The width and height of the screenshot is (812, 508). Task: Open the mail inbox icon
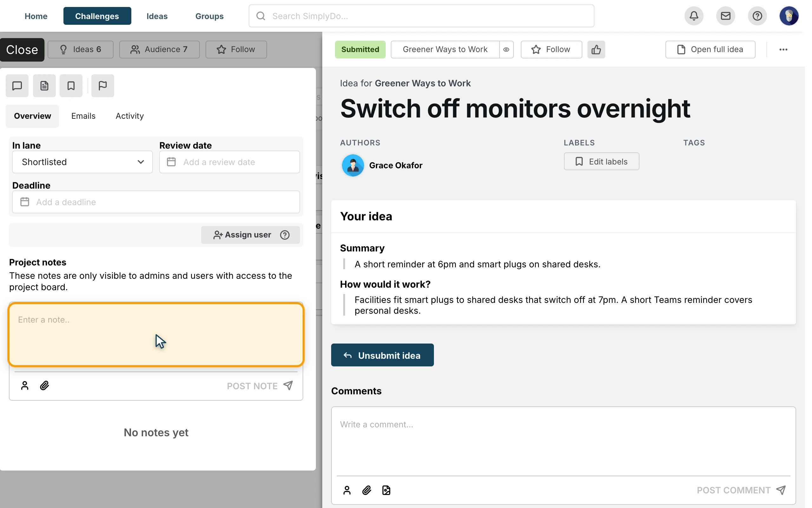click(725, 16)
